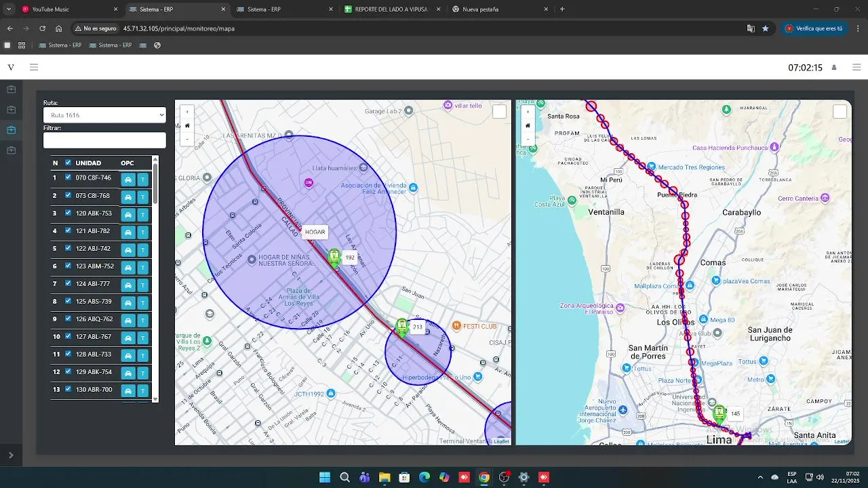Click the T button for unit 070 C8F-746
Image resolution: width=868 pixels, height=488 pixels.
click(x=142, y=180)
